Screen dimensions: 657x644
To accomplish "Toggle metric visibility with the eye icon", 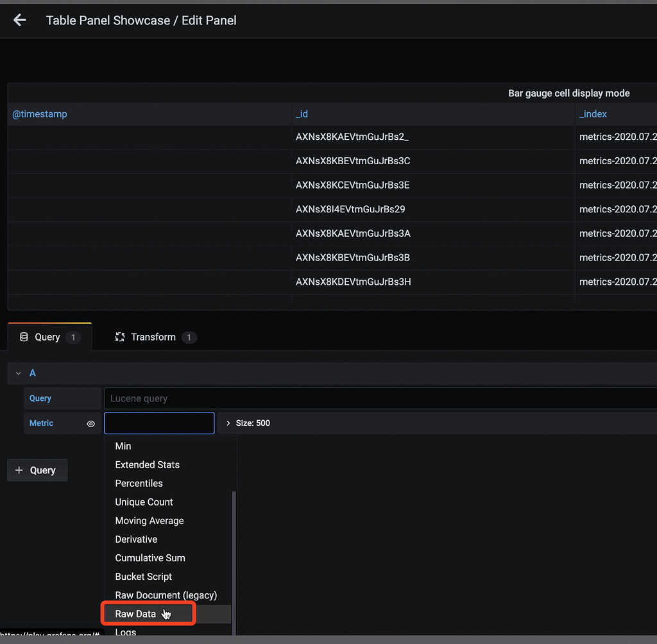I will pyautogui.click(x=90, y=423).
